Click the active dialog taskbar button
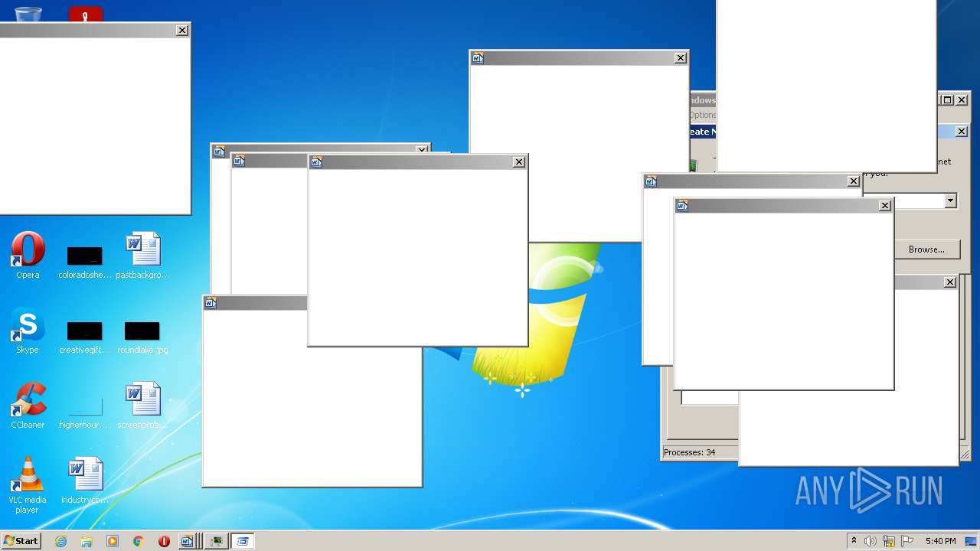Viewport: 980px width, 551px height. tap(243, 541)
